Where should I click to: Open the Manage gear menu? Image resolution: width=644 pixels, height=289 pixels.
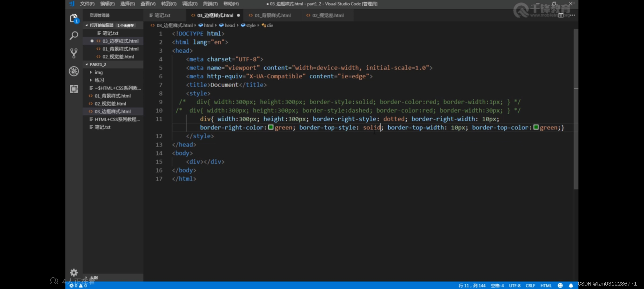[x=74, y=272]
